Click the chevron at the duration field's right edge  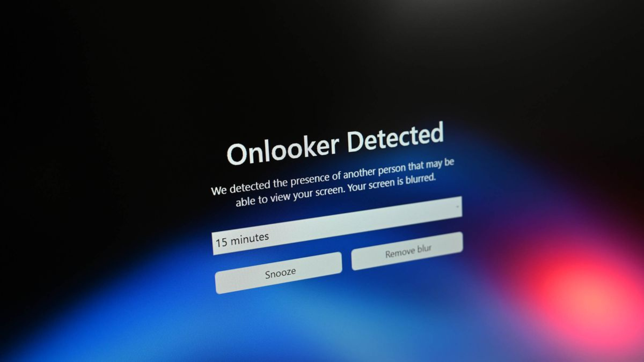pos(457,207)
